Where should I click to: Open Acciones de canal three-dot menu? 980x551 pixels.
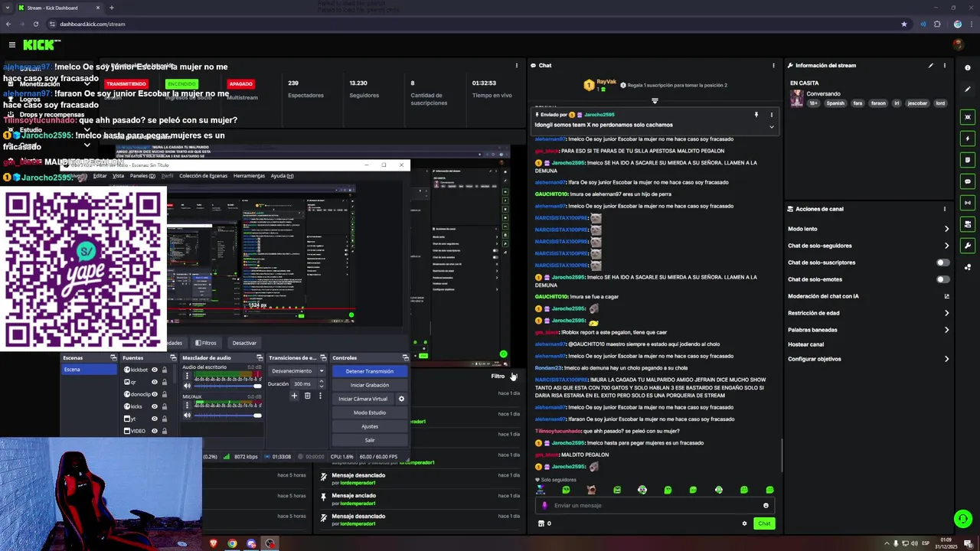[x=945, y=209]
